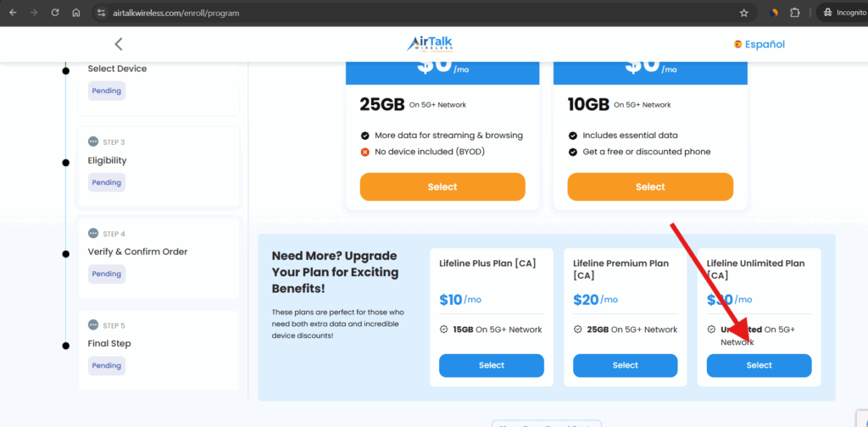Viewport: 868px width, 427px height.
Task: Click Lifeline Unlimited Plan [CA] title
Action: (x=755, y=269)
